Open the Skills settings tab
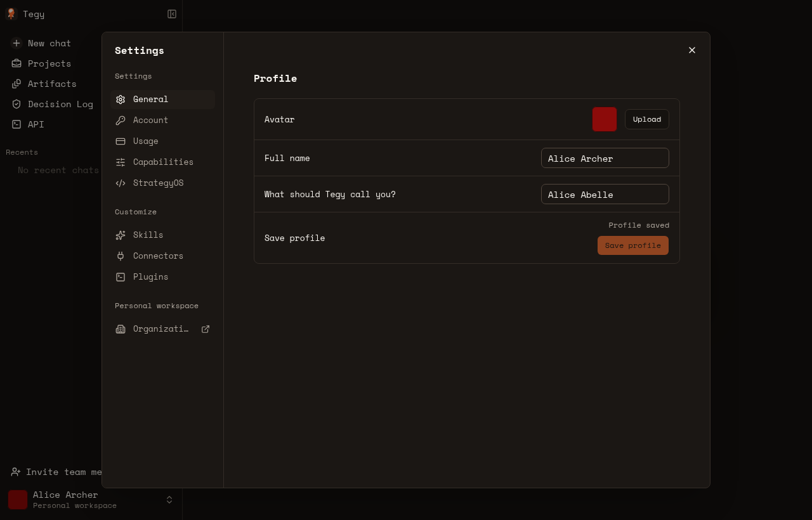Image resolution: width=812 pixels, height=520 pixels. (x=163, y=235)
